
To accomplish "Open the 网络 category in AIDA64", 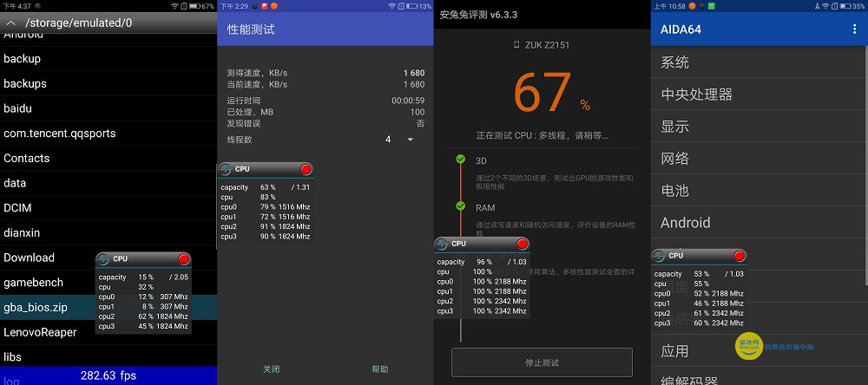I will click(759, 158).
